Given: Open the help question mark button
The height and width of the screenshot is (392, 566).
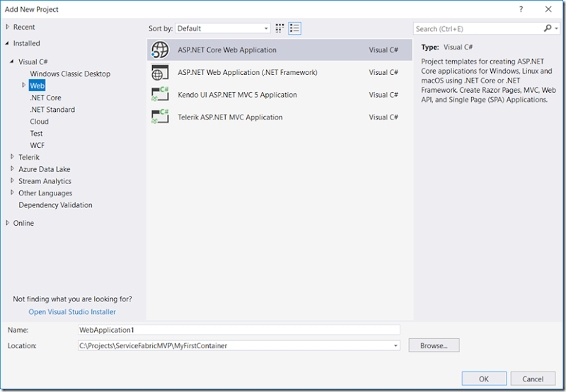Looking at the screenshot, I should [521, 9].
